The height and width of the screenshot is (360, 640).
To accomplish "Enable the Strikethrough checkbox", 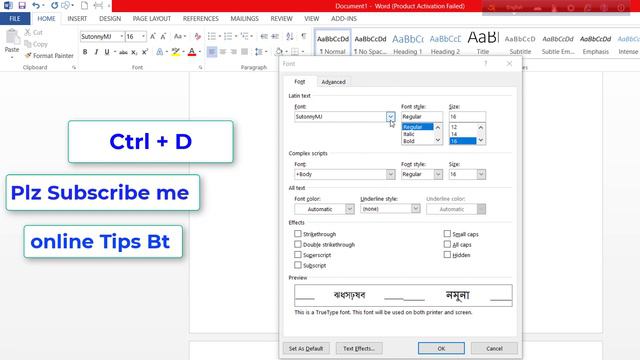I will pyautogui.click(x=298, y=234).
